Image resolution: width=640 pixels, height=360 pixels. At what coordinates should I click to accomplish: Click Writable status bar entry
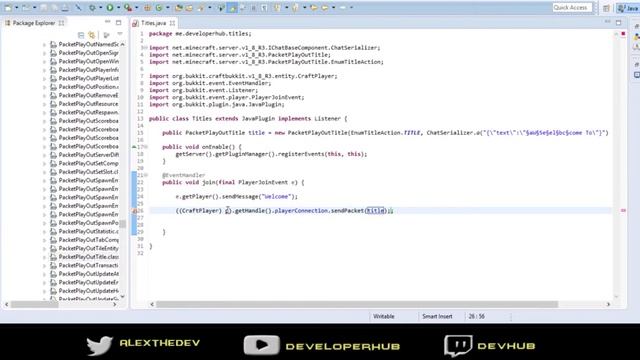pos(384,316)
